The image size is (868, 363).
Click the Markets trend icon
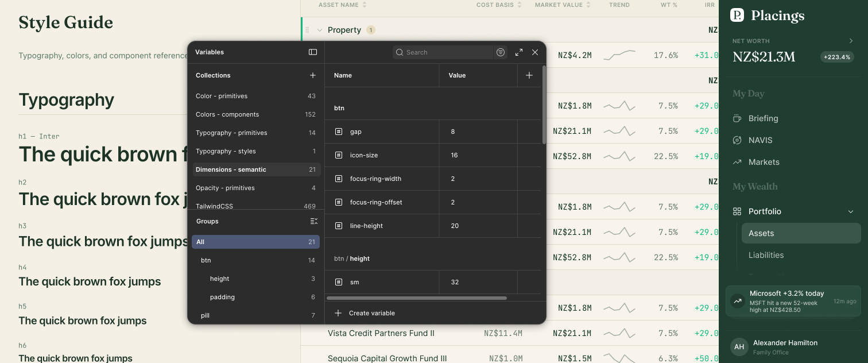point(737,162)
